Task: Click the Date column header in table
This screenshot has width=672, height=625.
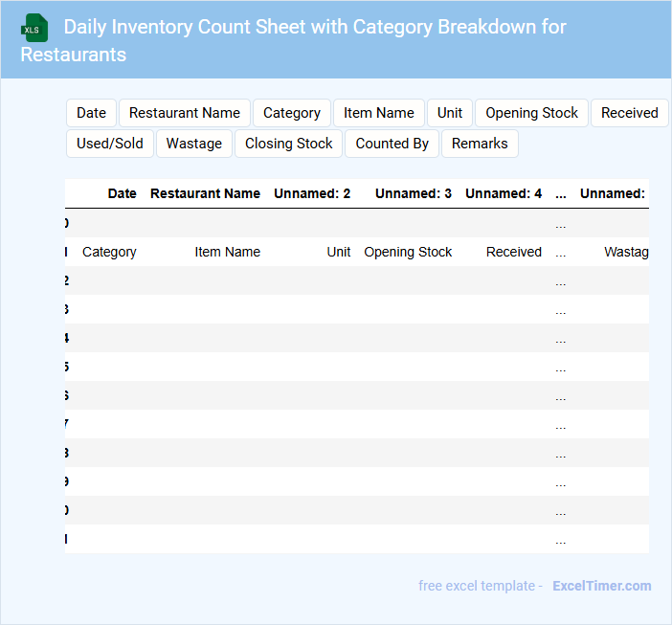Action: (x=122, y=193)
